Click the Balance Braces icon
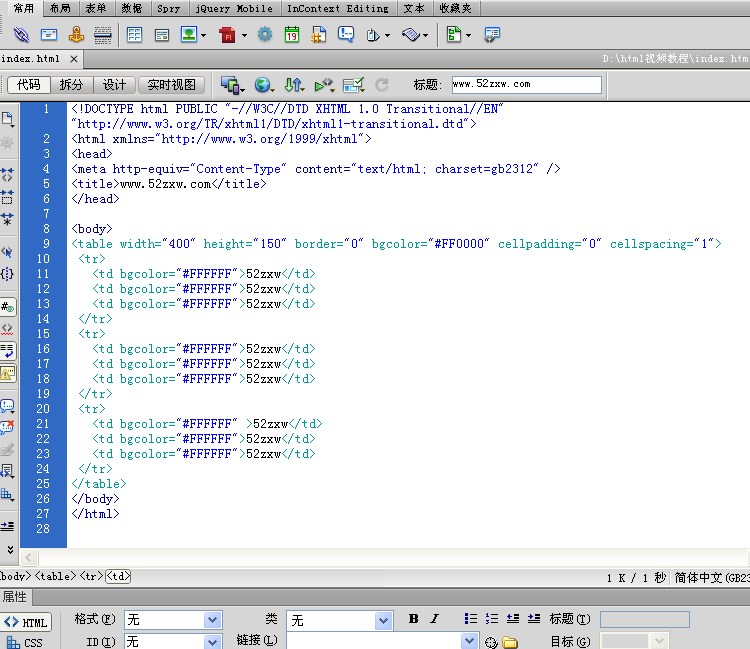Screen dimensions: 750x649 (x=8, y=274)
